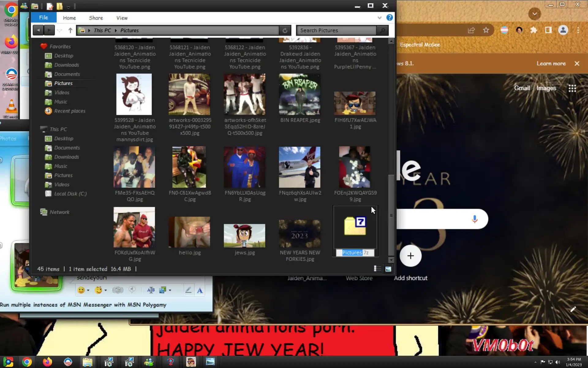Click the Up directory arrow
The height and width of the screenshot is (368, 588).
coord(70,30)
